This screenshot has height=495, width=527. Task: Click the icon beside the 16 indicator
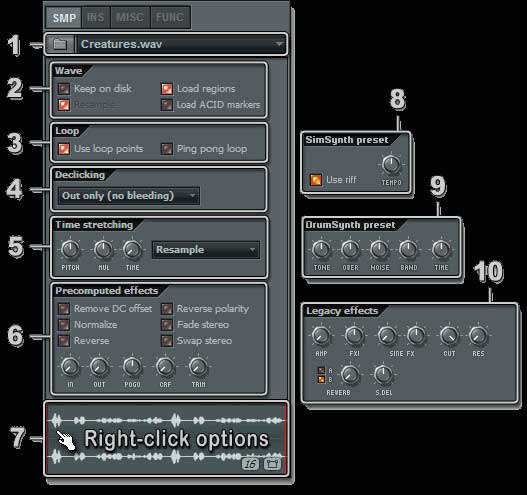coord(272,464)
